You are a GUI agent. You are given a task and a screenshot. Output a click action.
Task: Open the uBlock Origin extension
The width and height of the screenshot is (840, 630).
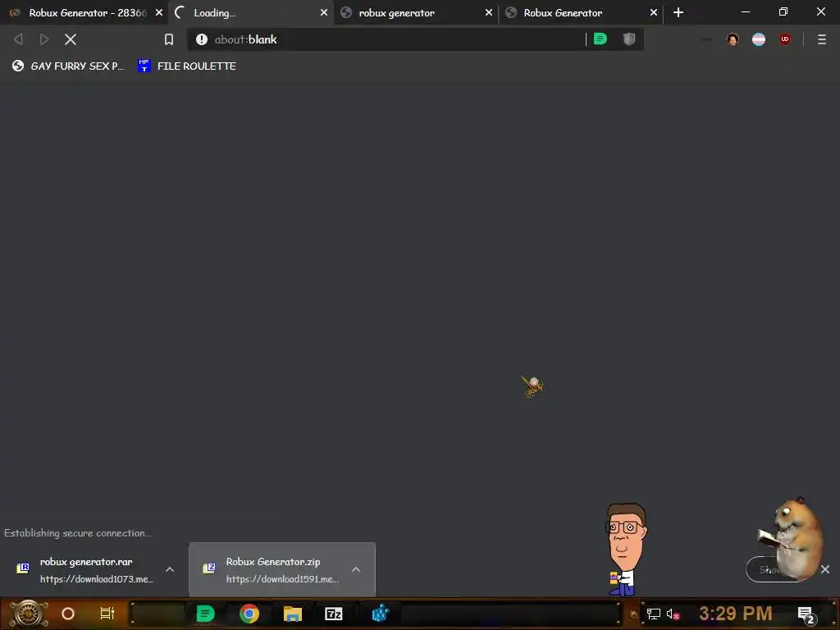pyautogui.click(x=785, y=39)
